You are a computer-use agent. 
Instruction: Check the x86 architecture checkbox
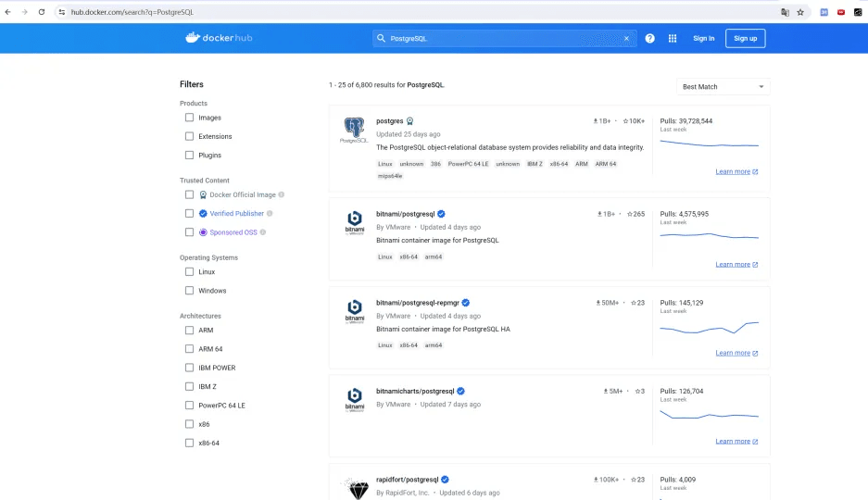coord(189,424)
